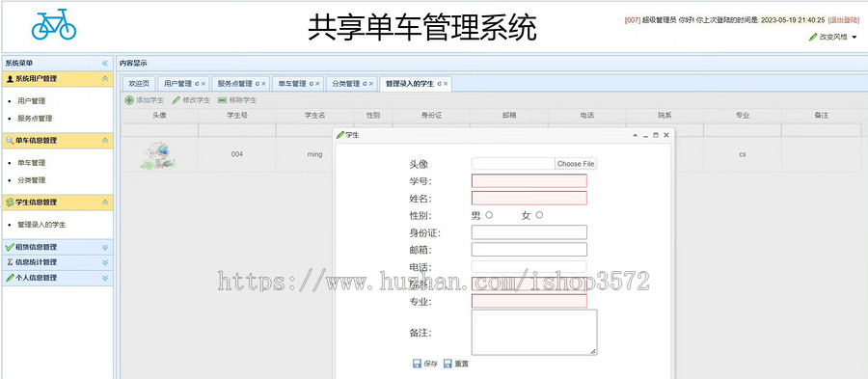This screenshot has width=868, height=379.
Task: Close the 管理录入的学生 tab
Action: [x=446, y=84]
